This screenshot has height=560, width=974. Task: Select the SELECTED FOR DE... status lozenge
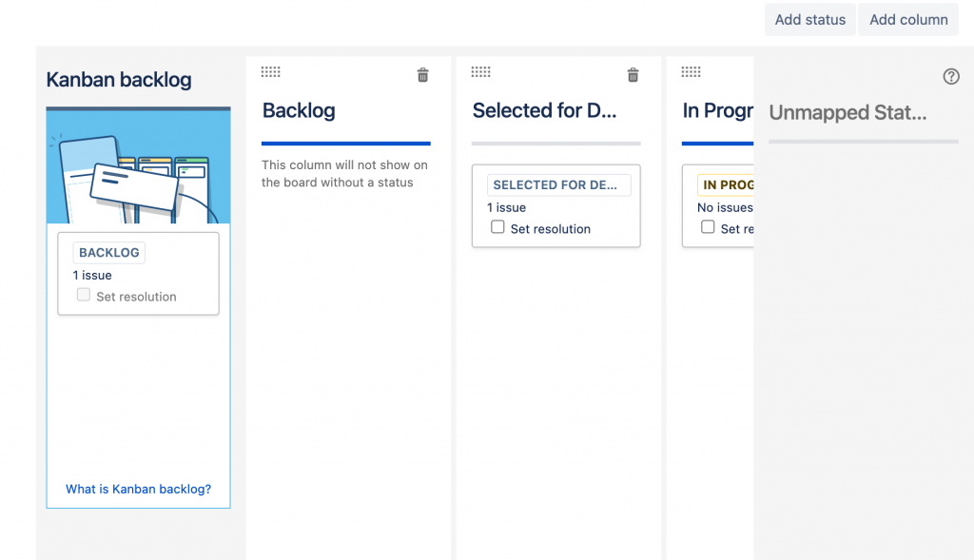(558, 185)
